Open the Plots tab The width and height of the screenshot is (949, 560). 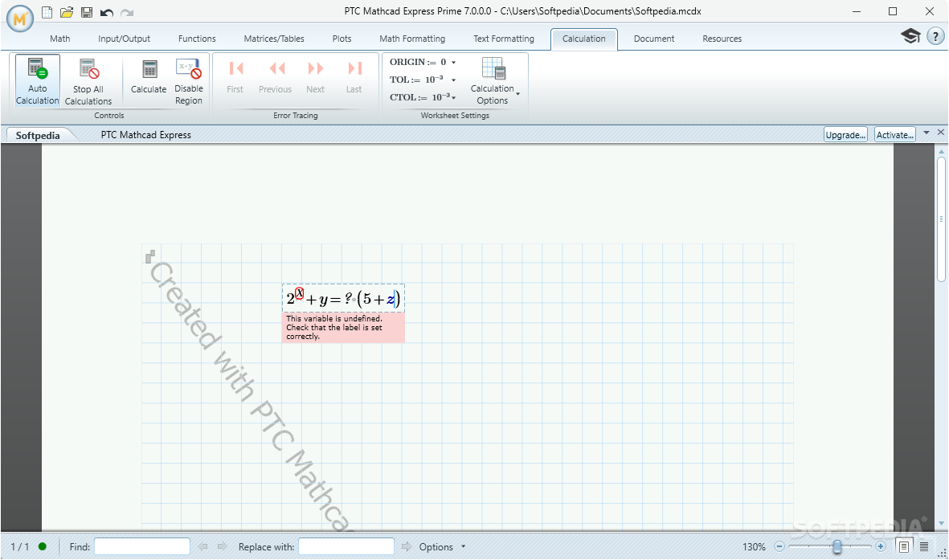pyautogui.click(x=342, y=39)
